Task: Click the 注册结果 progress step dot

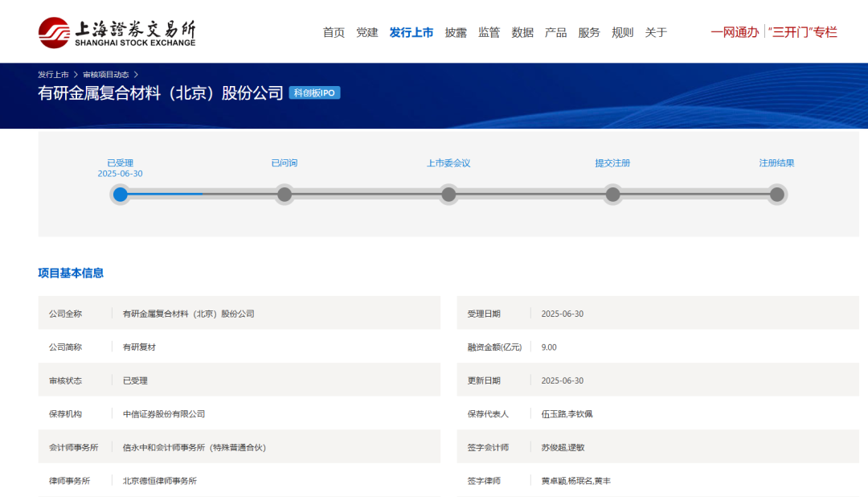Action: click(776, 195)
